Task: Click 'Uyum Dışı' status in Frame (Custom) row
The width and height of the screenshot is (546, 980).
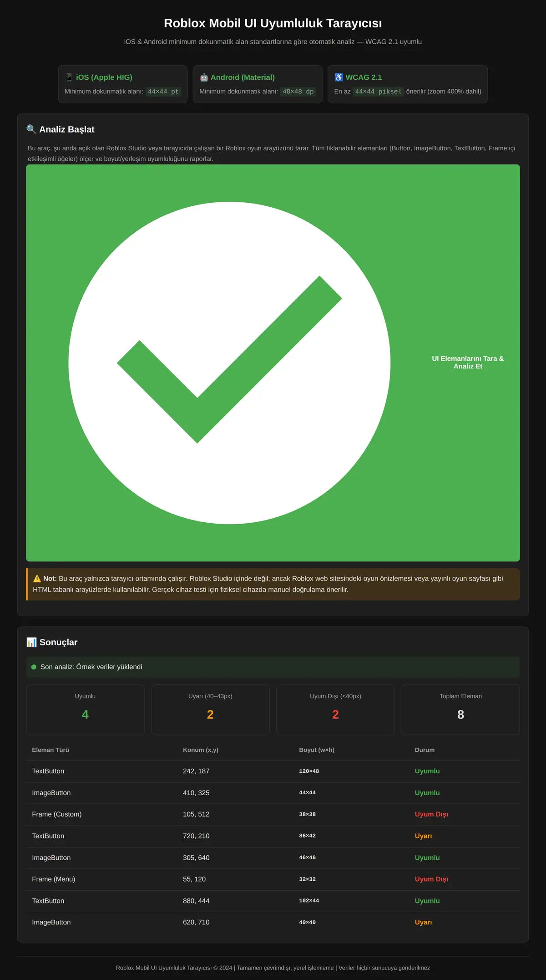Action: pos(431,814)
